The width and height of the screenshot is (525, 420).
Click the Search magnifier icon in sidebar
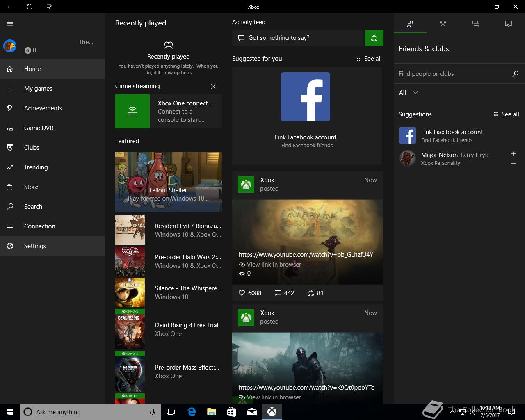click(10, 207)
